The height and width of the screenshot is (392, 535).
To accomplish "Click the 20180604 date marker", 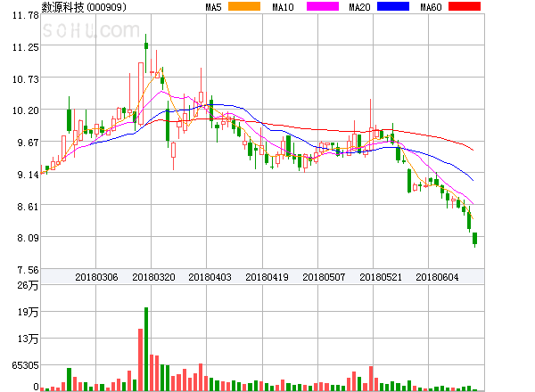I will 438,277.
